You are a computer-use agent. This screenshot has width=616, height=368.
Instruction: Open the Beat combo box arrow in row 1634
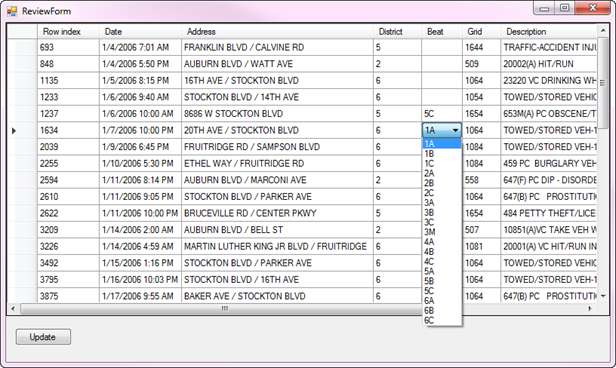tap(455, 130)
